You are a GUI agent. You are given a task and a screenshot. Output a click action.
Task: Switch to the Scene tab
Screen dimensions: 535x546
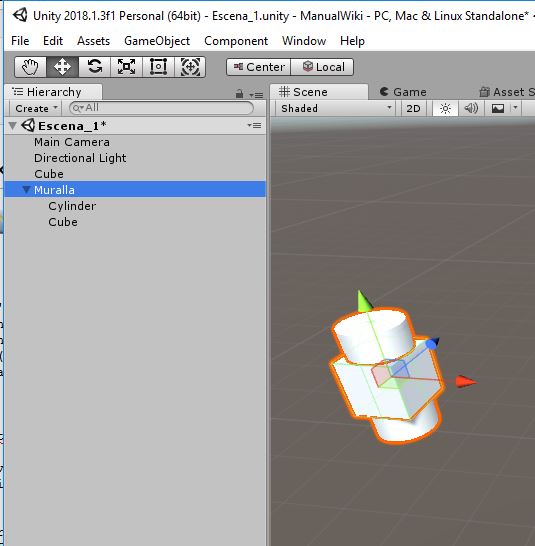[x=319, y=92]
